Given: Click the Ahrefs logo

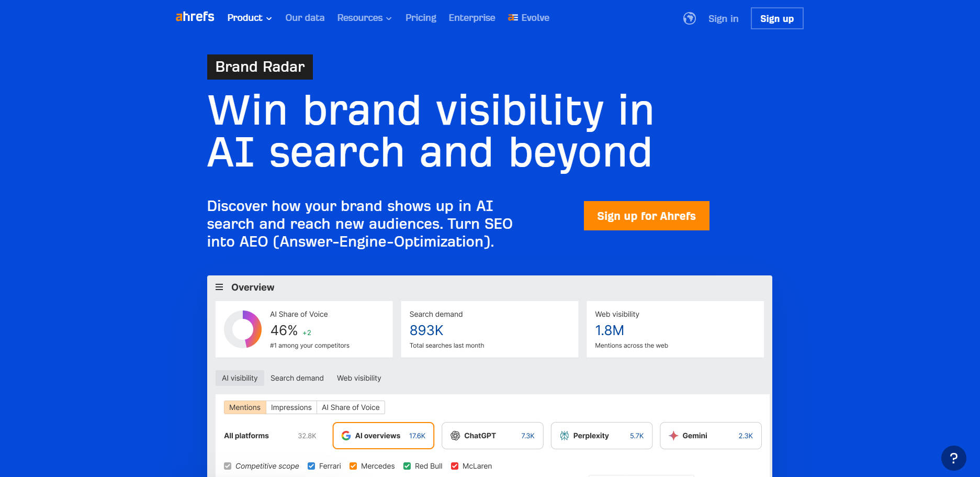Looking at the screenshot, I should coord(194,17).
